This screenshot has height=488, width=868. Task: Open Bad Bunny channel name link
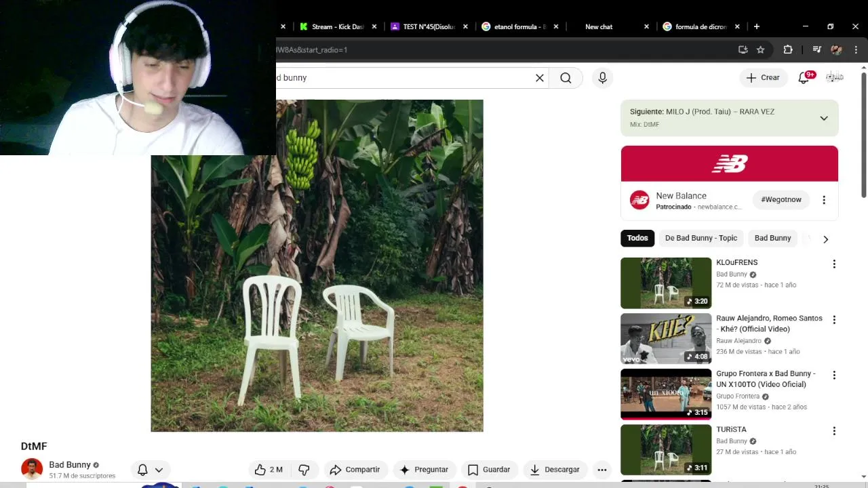click(x=70, y=465)
